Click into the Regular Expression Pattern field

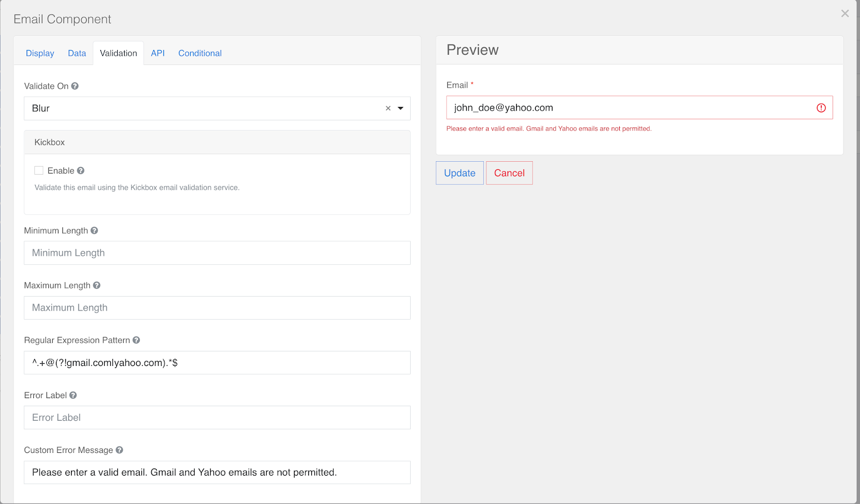pos(217,363)
